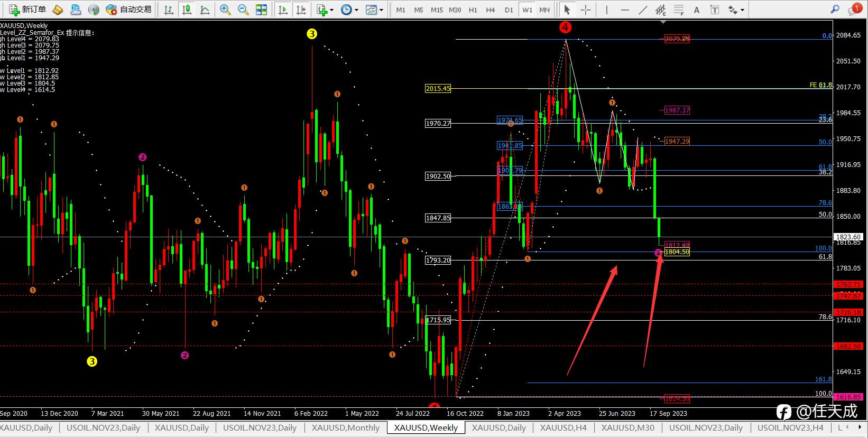Click the yellow 1804.50 level label
Viewport: 868px width, 438px height.
coord(677,252)
